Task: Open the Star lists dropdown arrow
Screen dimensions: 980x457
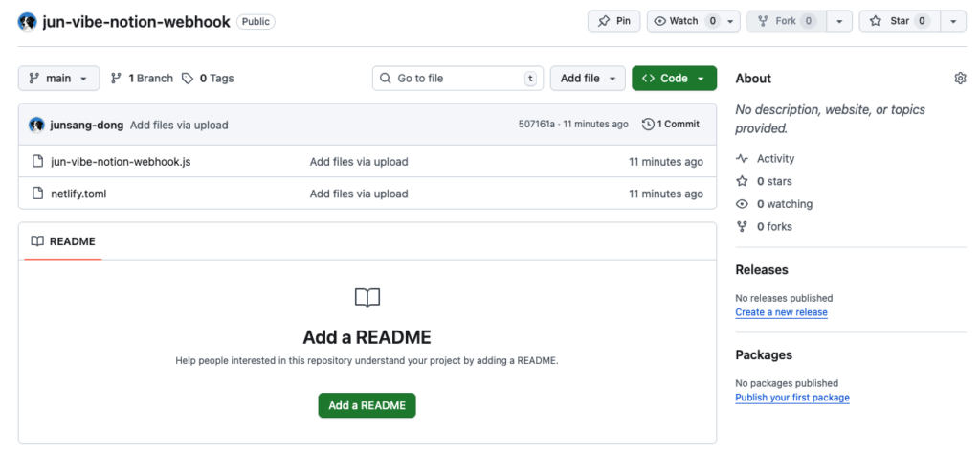Action: 953,21
